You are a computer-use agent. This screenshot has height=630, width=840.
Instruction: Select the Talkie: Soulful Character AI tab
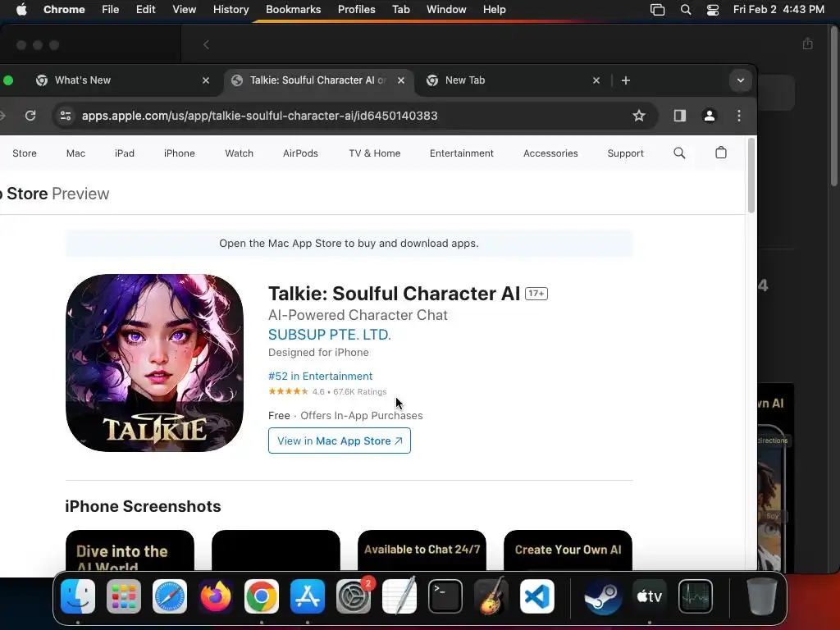318,80
